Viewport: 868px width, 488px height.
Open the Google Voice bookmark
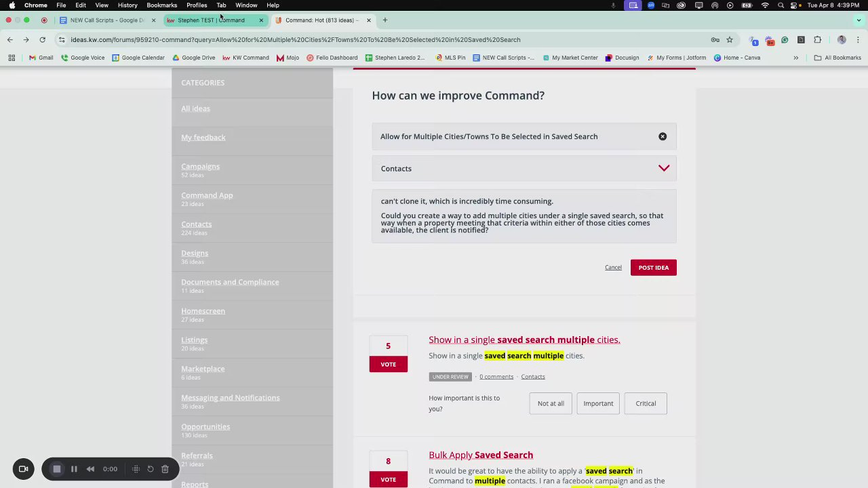pyautogui.click(x=83, y=58)
